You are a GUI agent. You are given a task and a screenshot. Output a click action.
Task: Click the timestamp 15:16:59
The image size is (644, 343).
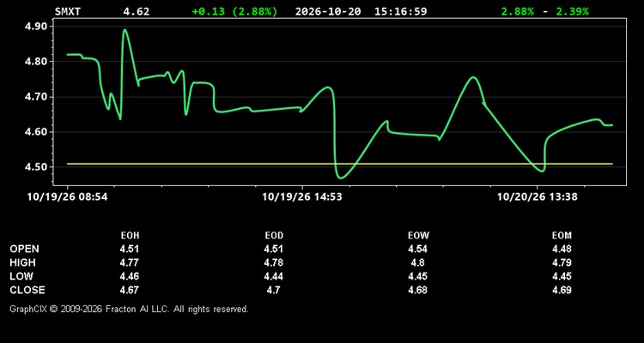click(x=400, y=11)
